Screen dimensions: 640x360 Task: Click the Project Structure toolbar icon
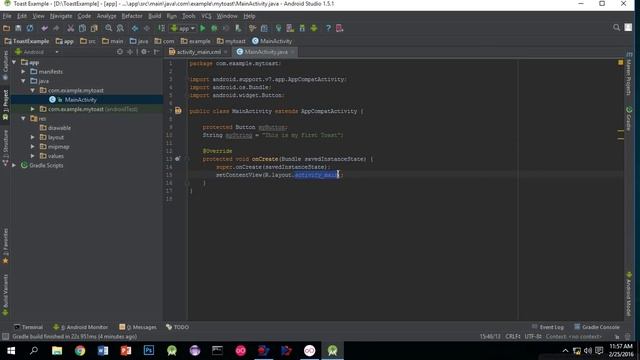point(264,28)
